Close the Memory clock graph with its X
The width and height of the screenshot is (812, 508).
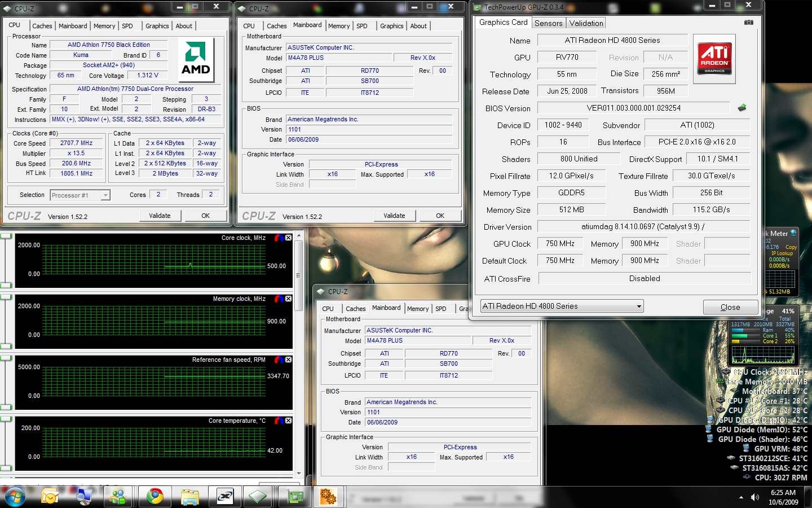(288, 299)
